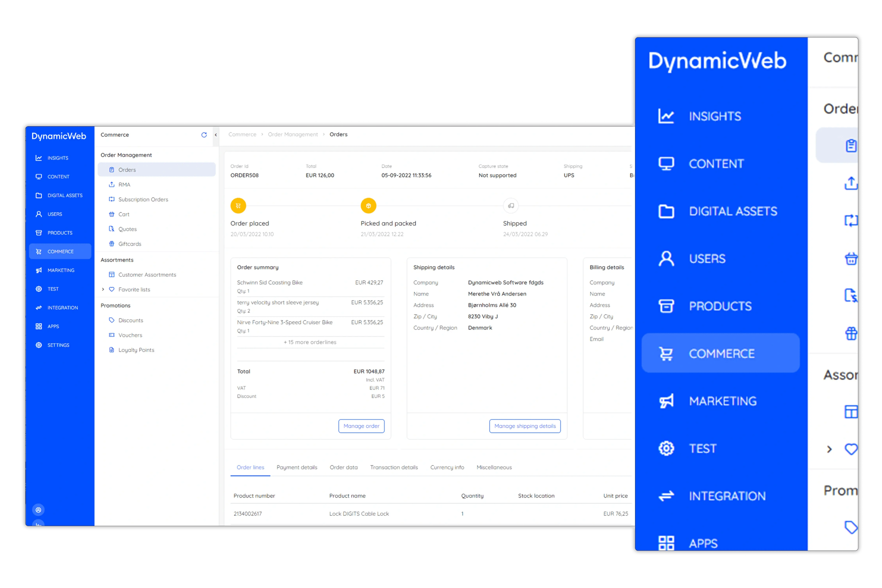This screenshot has width=882, height=588.
Task: Open Subscription Orders in the tree
Action: point(143,199)
